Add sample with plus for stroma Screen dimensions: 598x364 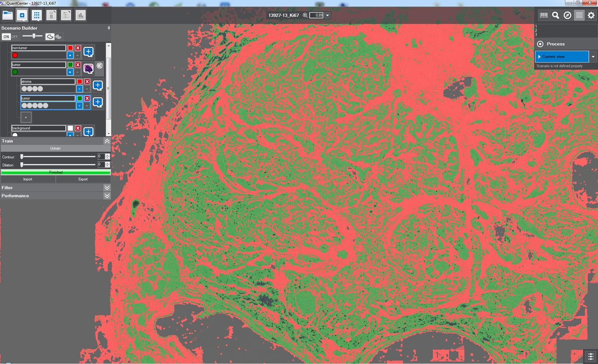coord(79,89)
